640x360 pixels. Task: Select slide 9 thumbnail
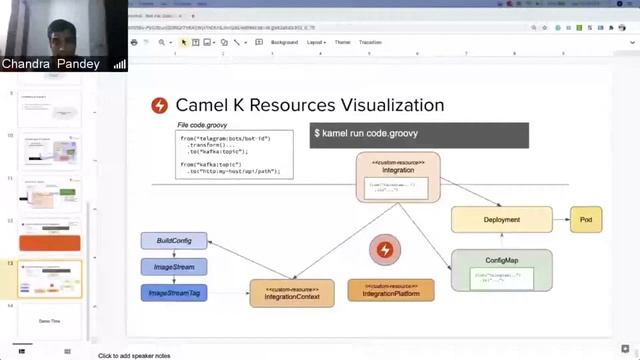click(49, 109)
